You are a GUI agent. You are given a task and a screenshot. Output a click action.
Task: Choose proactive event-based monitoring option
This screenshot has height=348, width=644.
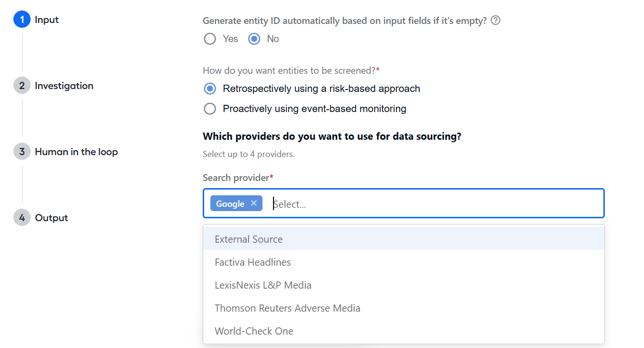tap(210, 109)
